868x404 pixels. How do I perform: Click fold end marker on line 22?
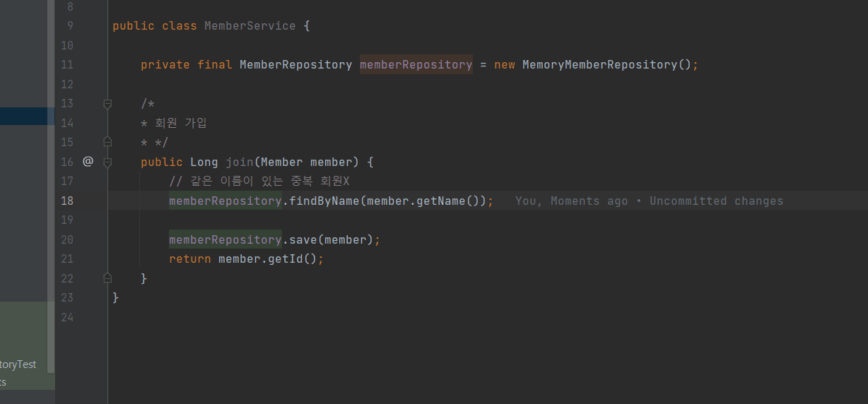click(x=107, y=278)
